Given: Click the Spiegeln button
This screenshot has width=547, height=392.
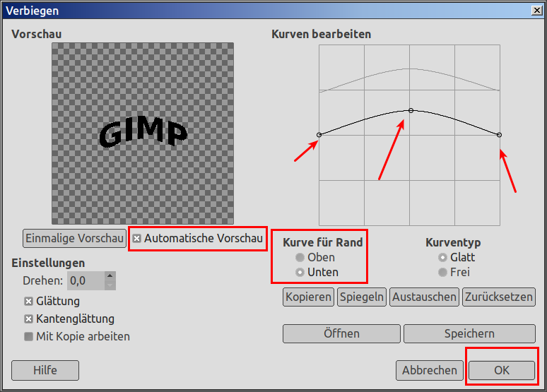Looking at the screenshot, I should (x=362, y=297).
